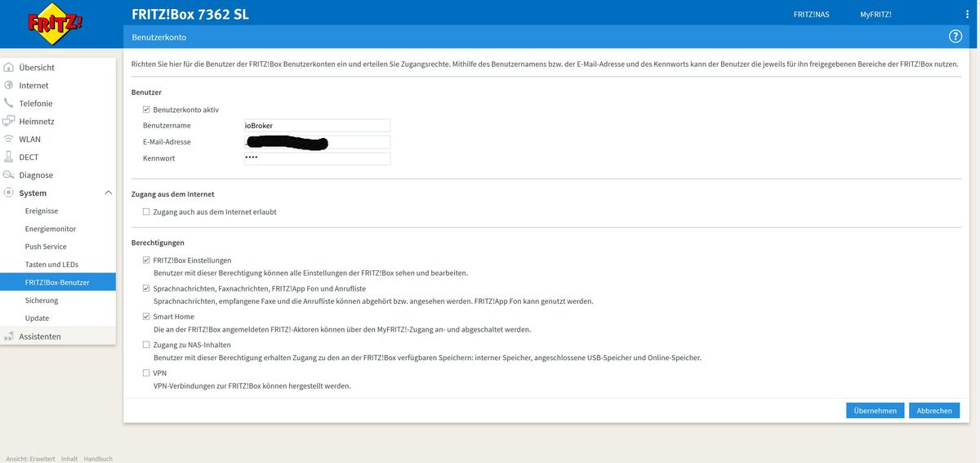Click the Zugang aus dem Internet heading
This screenshot has height=463, width=980.
(x=172, y=194)
